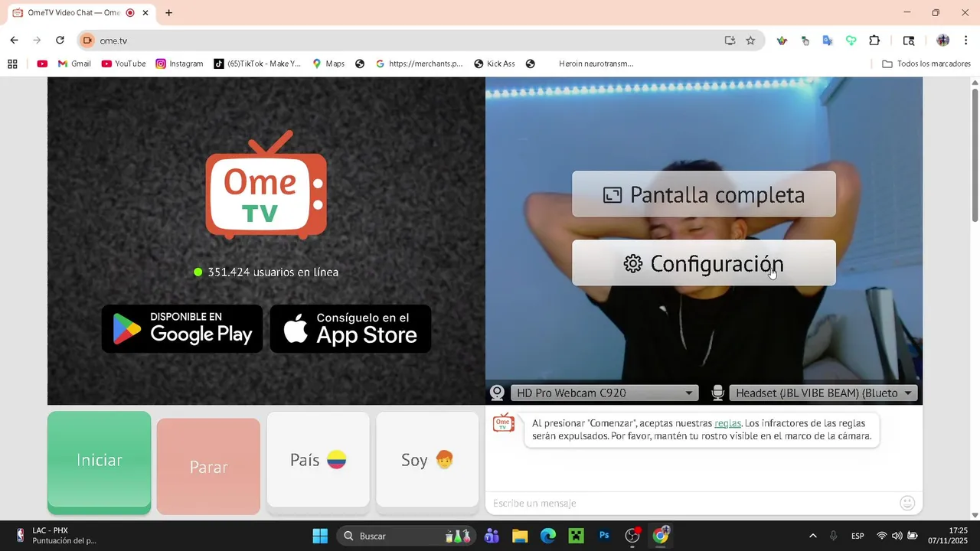The width and height of the screenshot is (980, 551).
Task: Close the OmeTV Video Chat tab
Action: click(145, 13)
